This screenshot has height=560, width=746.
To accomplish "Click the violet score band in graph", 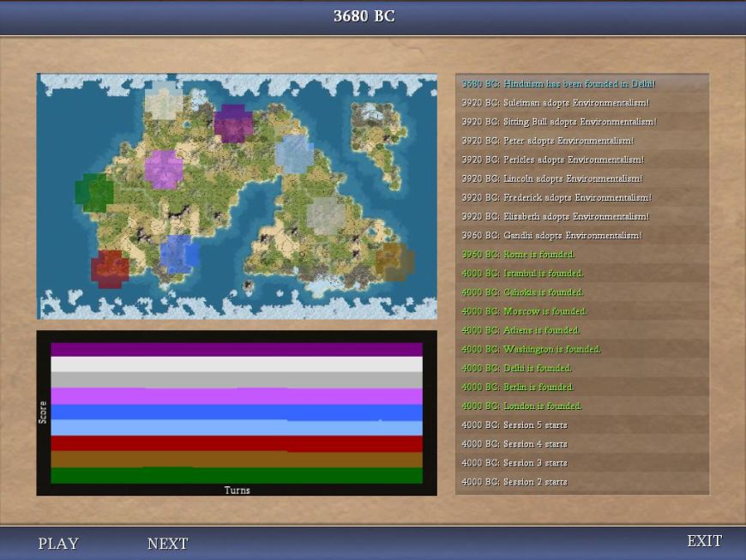I will point(237,396).
